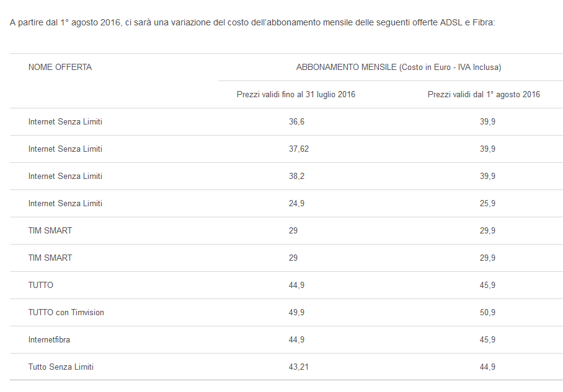Click the new 45,9 price in Internetfibra row
Image resolution: width=563 pixels, height=392 pixels.
click(x=487, y=340)
